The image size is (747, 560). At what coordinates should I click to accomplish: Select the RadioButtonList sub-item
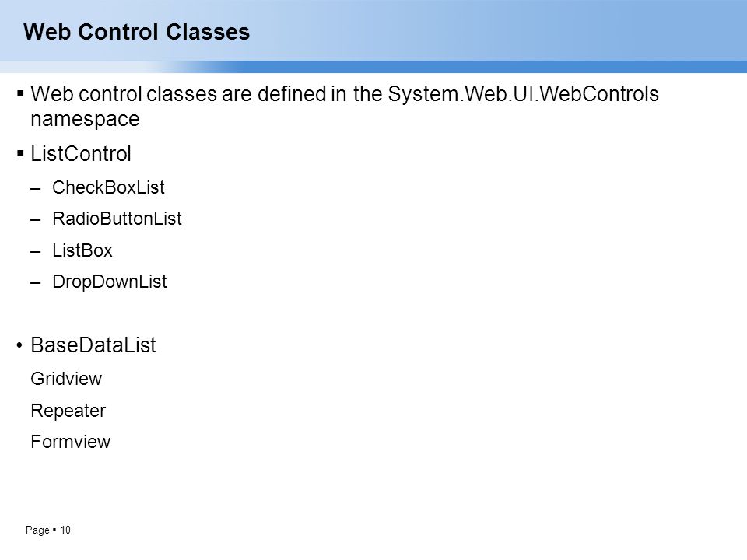tap(117, 219)
